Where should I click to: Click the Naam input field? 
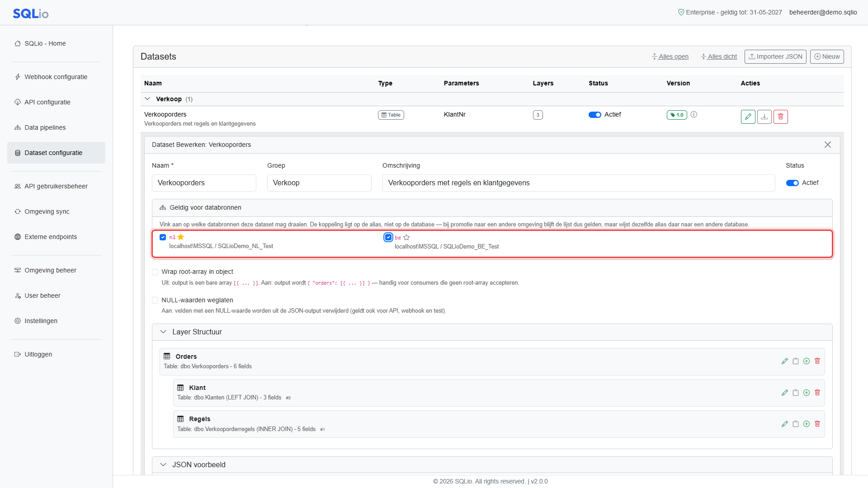pos(204,183)
